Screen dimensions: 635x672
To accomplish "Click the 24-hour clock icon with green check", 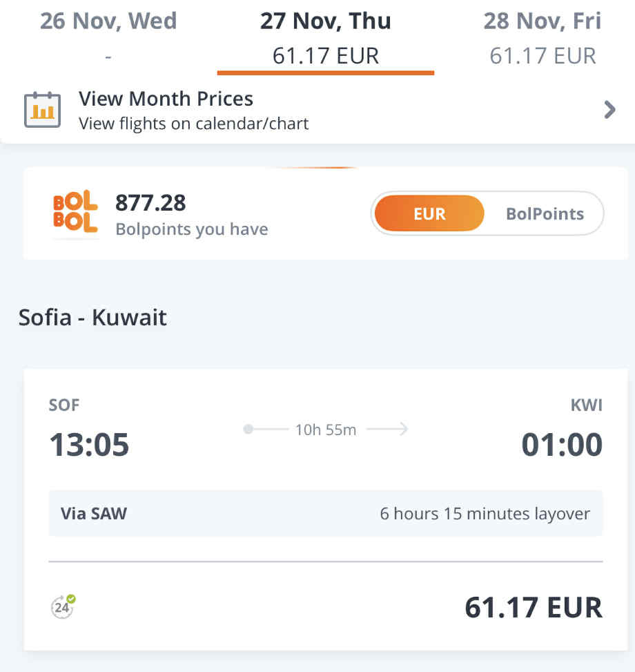I will [63, 607].
